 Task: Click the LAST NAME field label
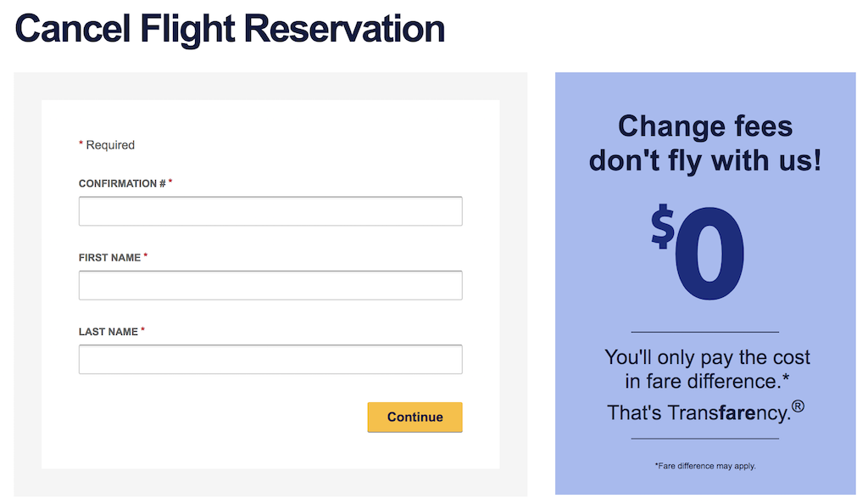click(108, 332)
